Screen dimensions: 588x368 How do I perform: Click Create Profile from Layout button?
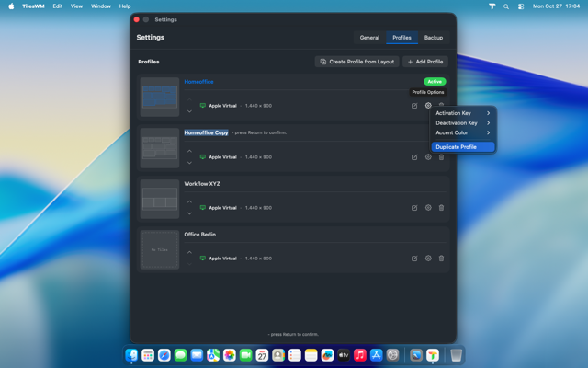pos(356,62)
